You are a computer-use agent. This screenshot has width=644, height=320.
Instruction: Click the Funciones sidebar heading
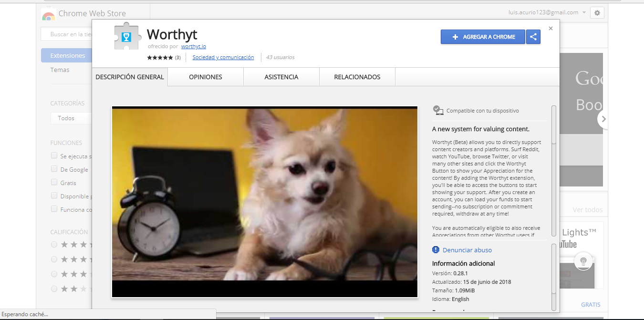tap(66, 143)
